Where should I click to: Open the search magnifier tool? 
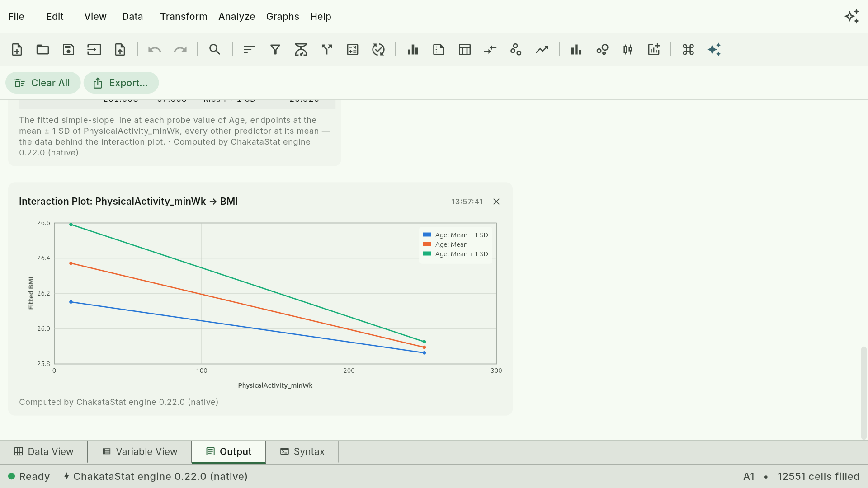point(215,50)
